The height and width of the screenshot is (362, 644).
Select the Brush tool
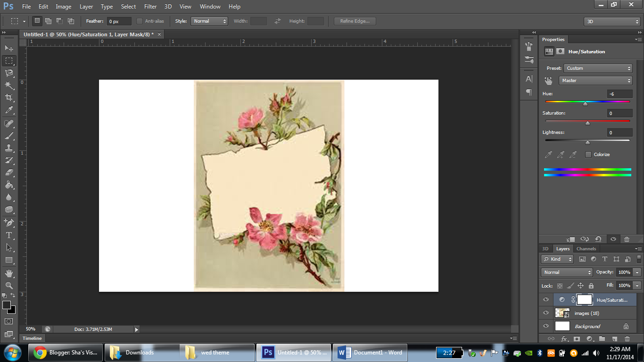pyautogui.click(x=9, y=136)
